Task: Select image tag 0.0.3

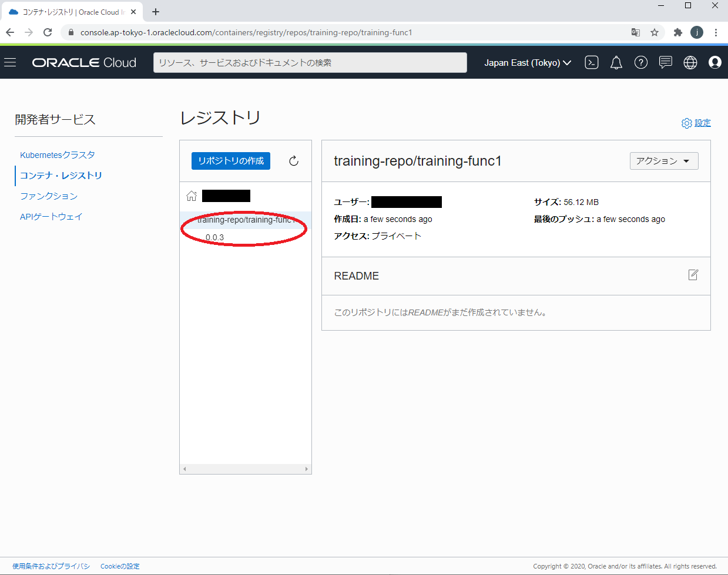Action: (x=214, y=237)
